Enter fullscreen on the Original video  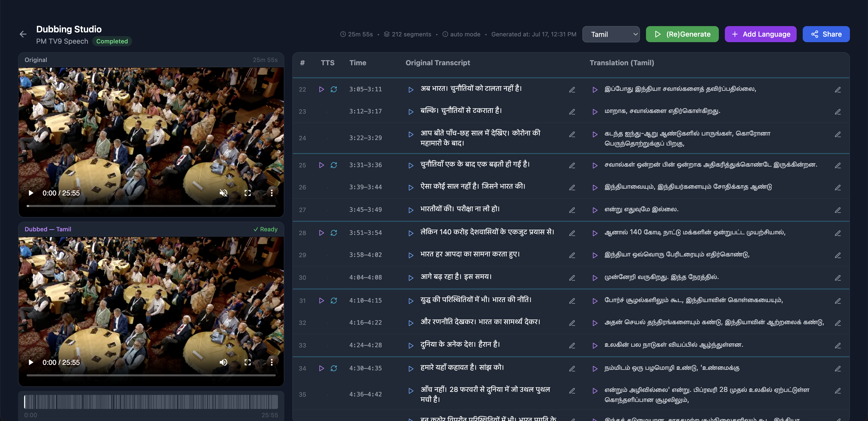[x=248, y=193]
